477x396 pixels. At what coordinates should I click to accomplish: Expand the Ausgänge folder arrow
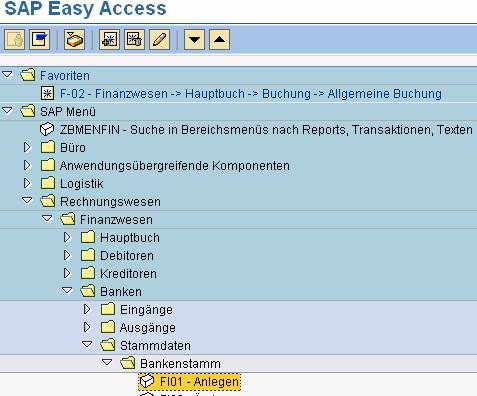(87, 327)
